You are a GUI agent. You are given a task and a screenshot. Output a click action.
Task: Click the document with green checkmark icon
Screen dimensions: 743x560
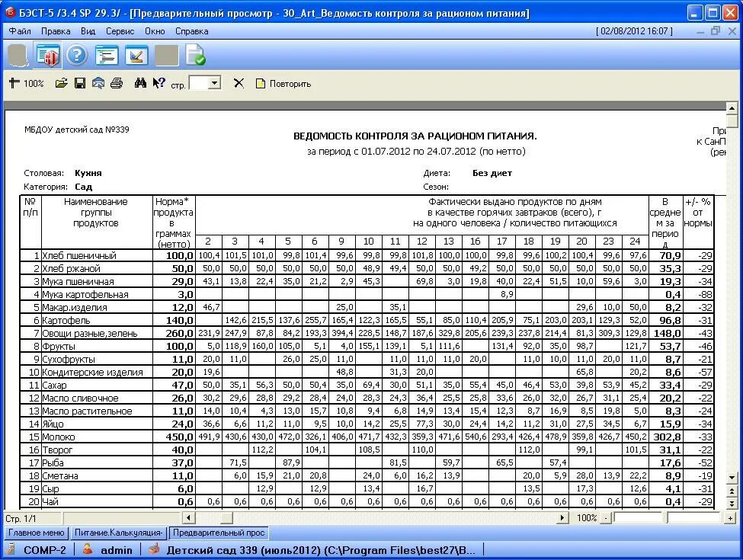[195, 55]
